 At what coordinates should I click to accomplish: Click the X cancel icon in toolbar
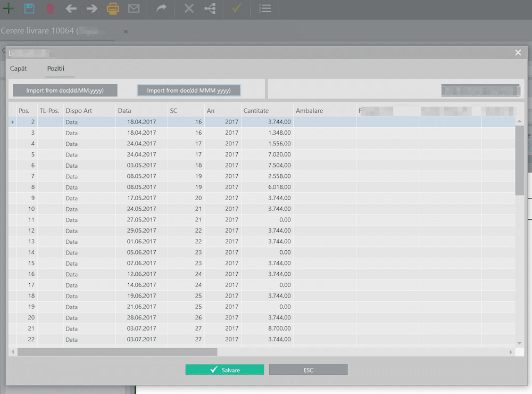point(189,9)
